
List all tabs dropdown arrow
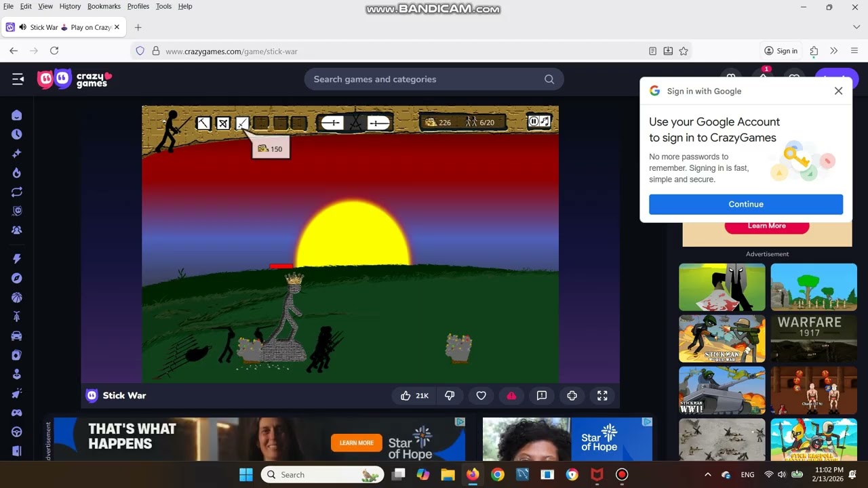(856, 27)
